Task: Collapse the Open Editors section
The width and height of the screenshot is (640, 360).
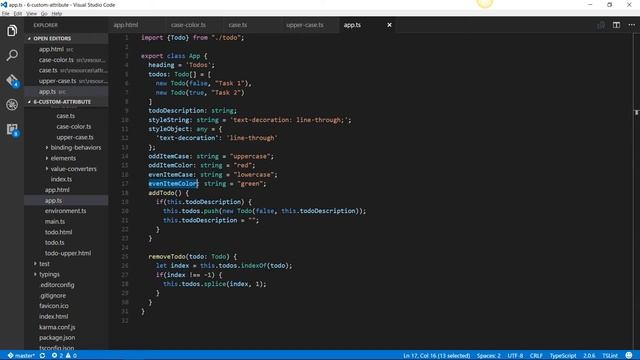Action: pos(66,38)
